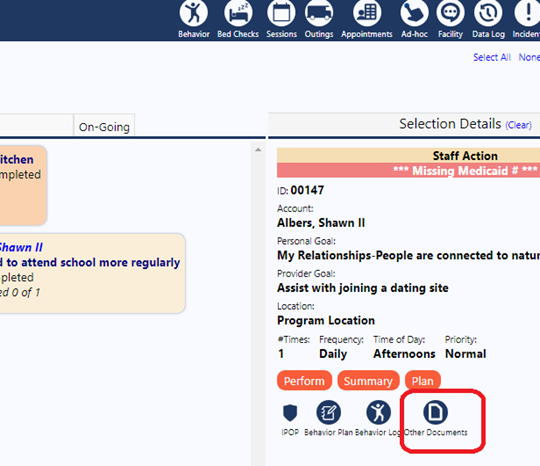Open the Sessions calendar icon

(x=281, y=13)
